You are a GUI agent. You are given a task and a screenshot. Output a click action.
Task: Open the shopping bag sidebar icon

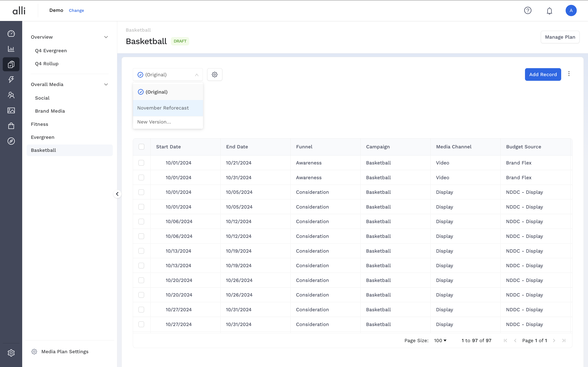pyautogui.click(x=11, y=126)
